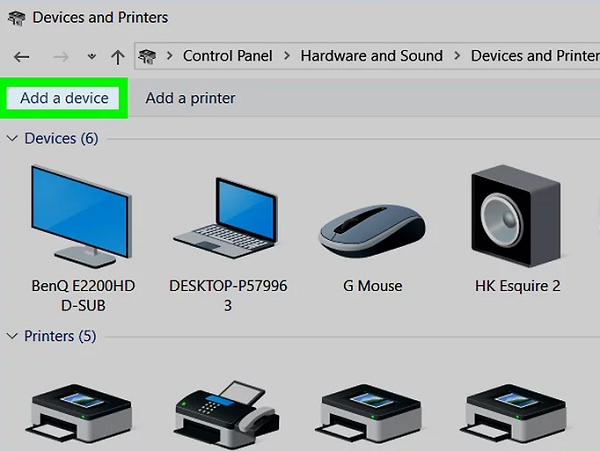Click the DESKTOP-P57996 3 label
Screen dimensions: 600x451
click(x=228, y=296)
